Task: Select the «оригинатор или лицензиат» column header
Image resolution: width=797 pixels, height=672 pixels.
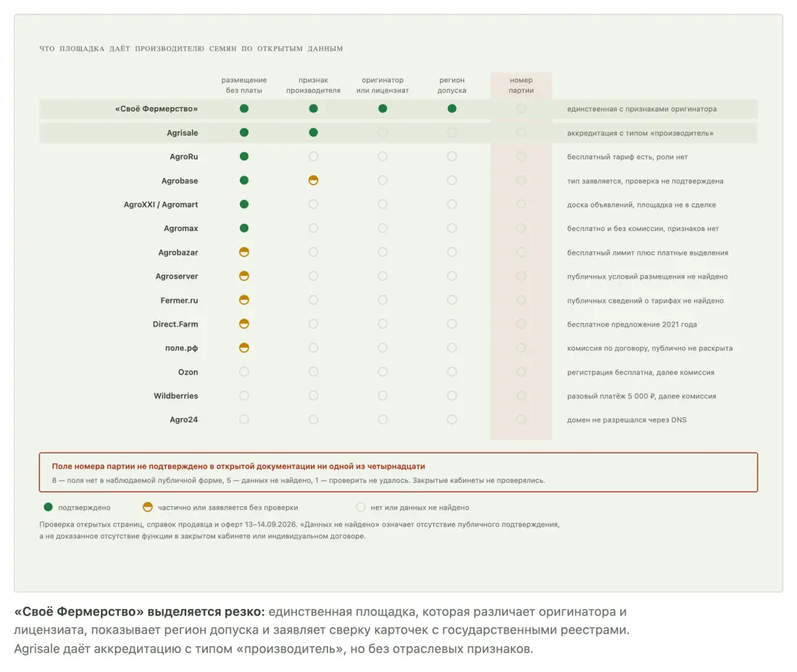Action: 383,85
